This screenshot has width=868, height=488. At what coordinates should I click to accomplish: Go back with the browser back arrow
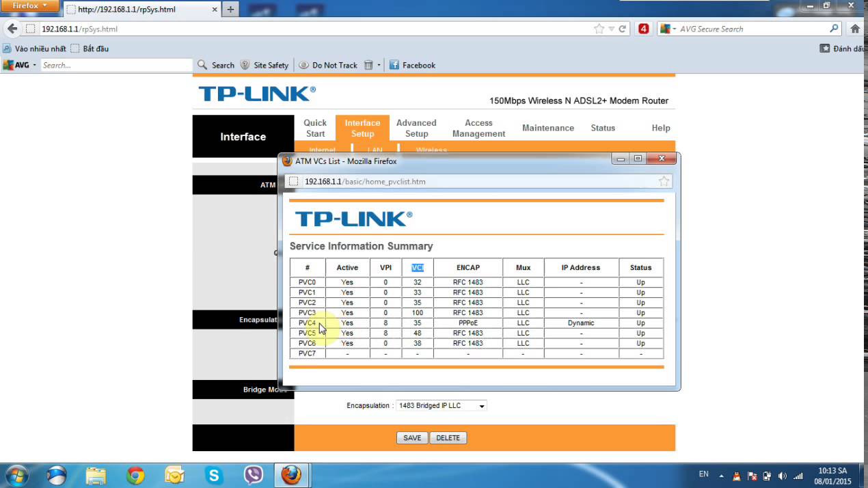(12, 29)
